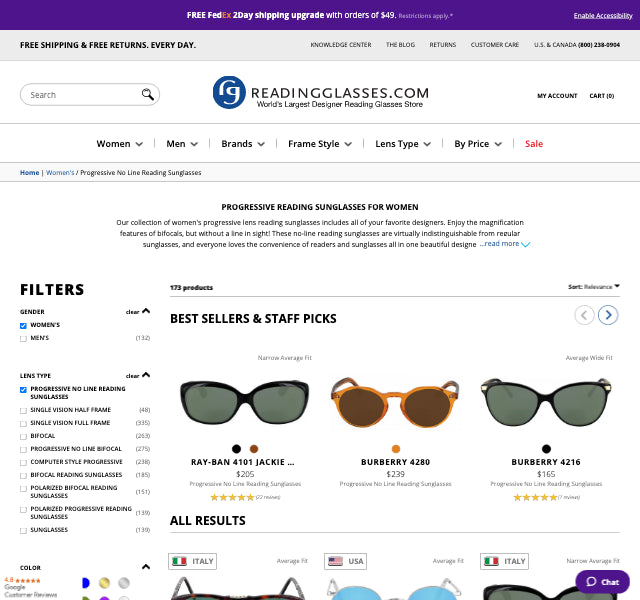Go to Home breadcrumb
640x600 pixels.
tap(29, 172)
